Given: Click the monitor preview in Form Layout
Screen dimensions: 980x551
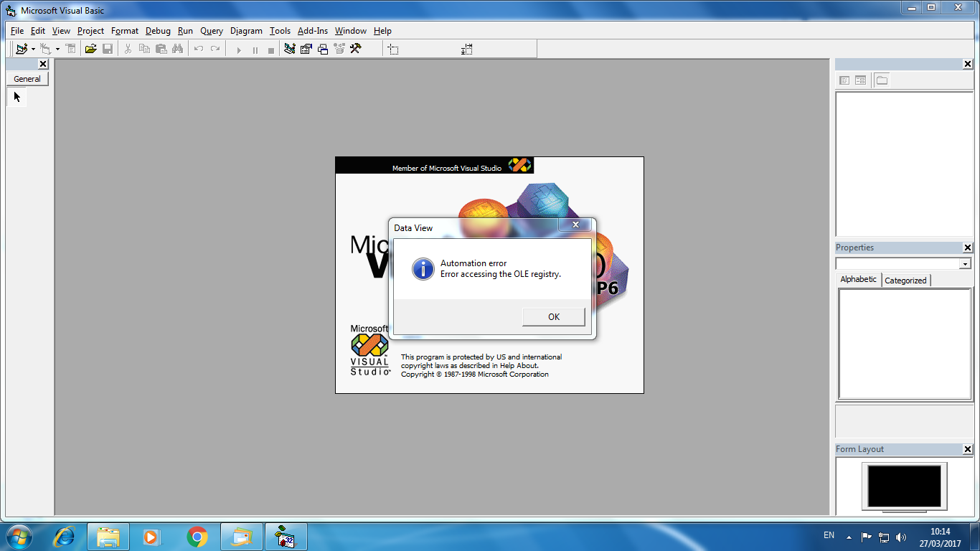Looking at the screenshot, I should click(x=904, y=486).
